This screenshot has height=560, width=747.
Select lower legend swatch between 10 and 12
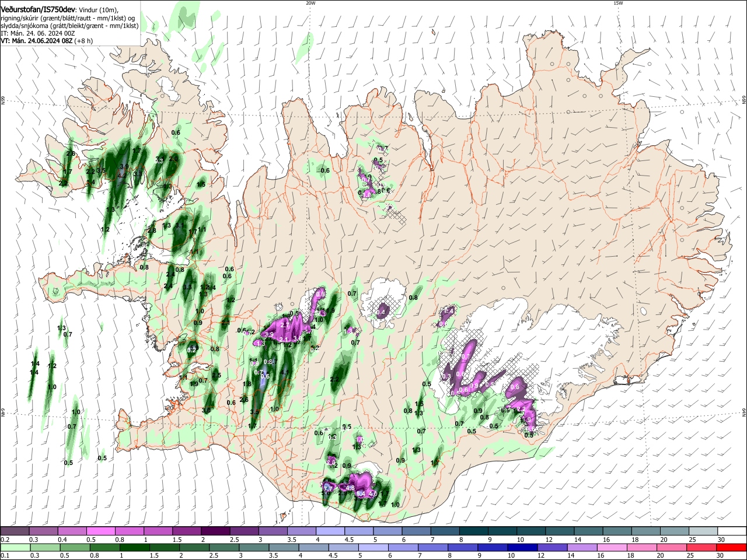523,547
